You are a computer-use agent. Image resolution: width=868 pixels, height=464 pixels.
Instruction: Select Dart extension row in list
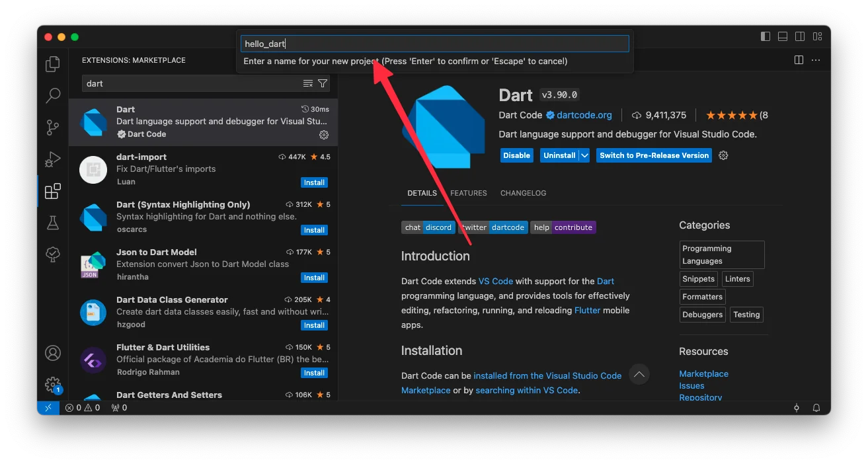coord(204,122)
